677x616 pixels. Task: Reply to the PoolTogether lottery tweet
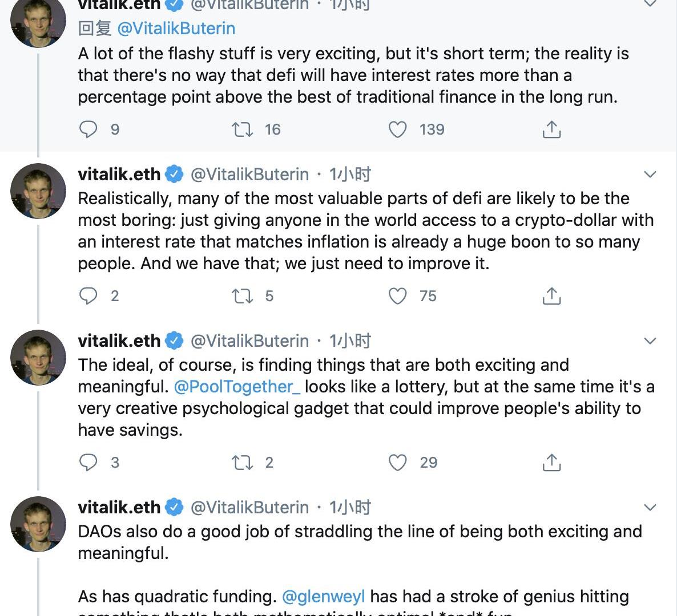pyautogui.click(x=88, y=463)
